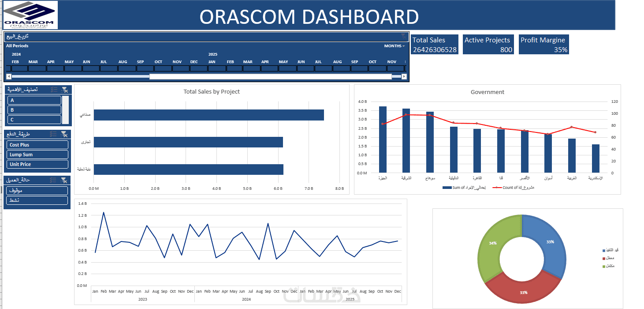Click the ORASCOM logo image
The height and width of the screenshot is (309, 644).
(x=30, y=15)
